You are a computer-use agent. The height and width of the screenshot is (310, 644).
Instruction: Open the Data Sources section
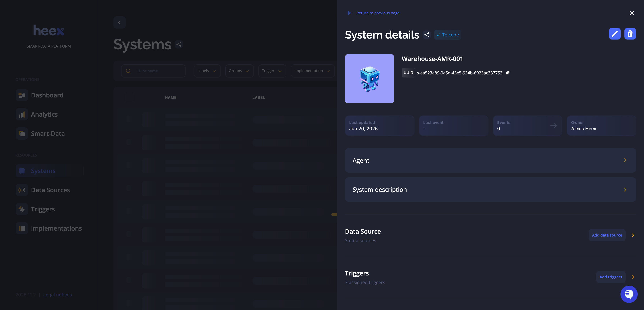click(50, 190)
